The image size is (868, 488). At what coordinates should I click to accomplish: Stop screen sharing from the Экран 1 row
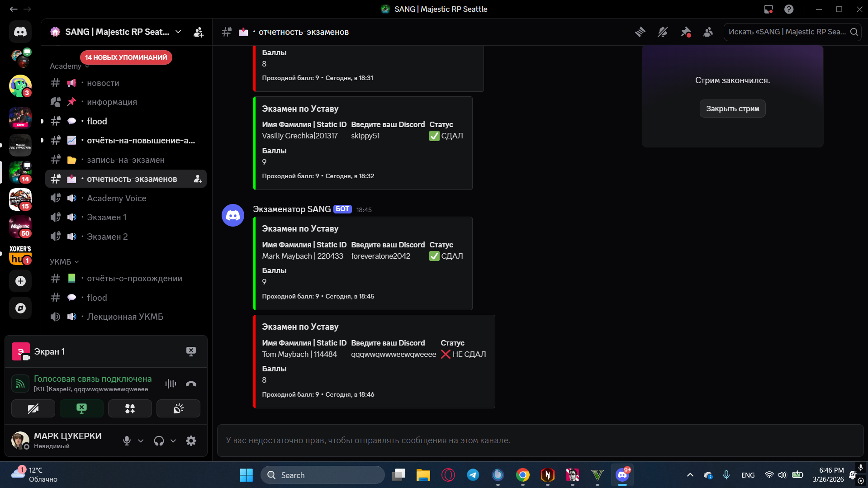click(191, 351)
